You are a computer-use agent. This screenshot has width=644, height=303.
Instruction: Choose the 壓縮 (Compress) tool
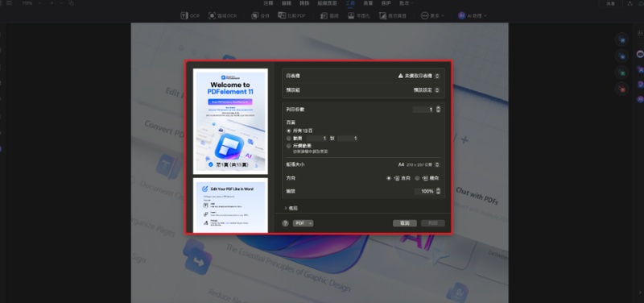(x=329, y=15)
